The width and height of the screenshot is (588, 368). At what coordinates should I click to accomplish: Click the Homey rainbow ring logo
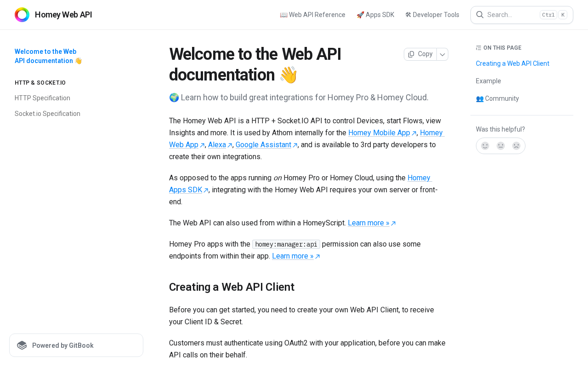point(22,15)
